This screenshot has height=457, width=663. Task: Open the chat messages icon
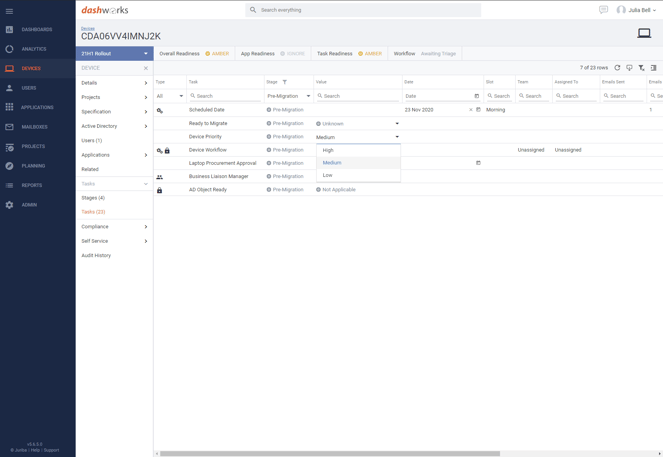[603, 10]
